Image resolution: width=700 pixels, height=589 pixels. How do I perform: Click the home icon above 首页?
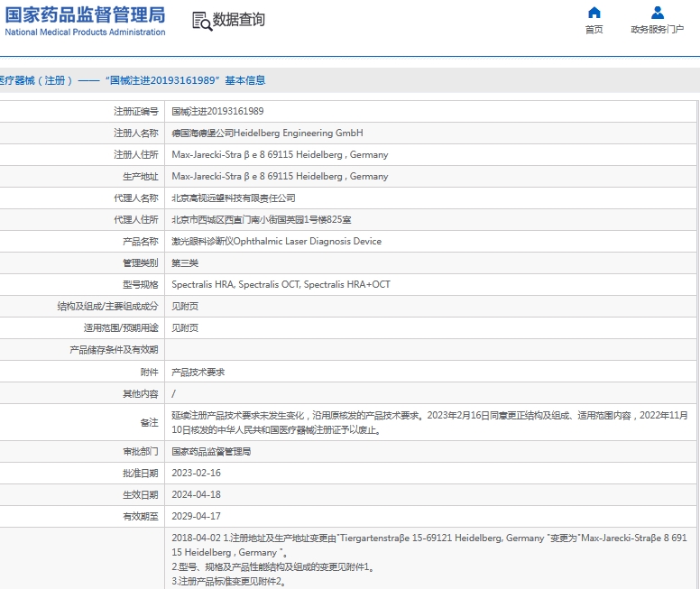(x=594, y=12)
